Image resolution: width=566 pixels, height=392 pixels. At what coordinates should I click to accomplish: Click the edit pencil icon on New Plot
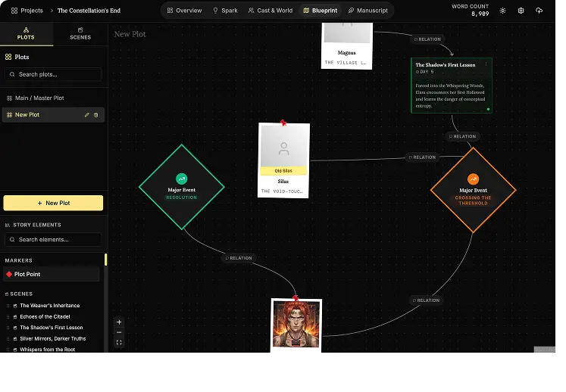point(86,115)
